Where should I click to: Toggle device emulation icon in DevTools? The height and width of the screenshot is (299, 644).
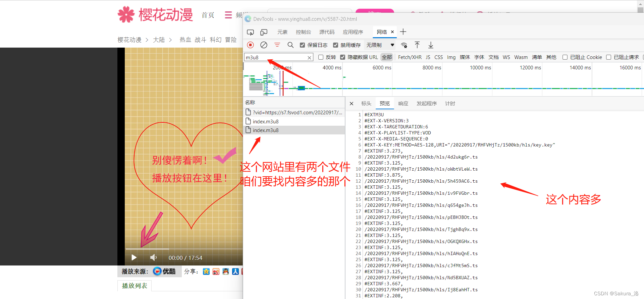pyautogui.click(x=264, y=32)
